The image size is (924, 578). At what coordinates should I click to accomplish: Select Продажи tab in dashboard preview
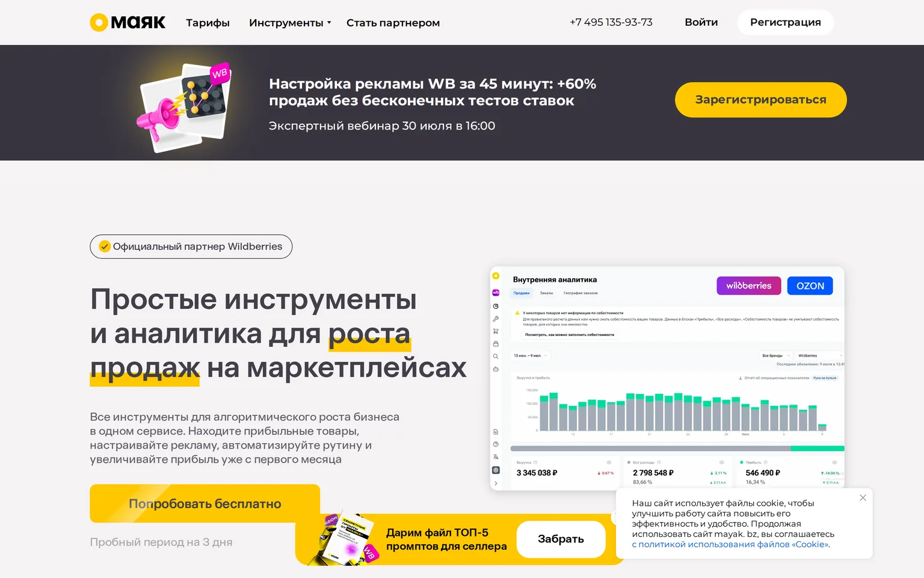522,293
